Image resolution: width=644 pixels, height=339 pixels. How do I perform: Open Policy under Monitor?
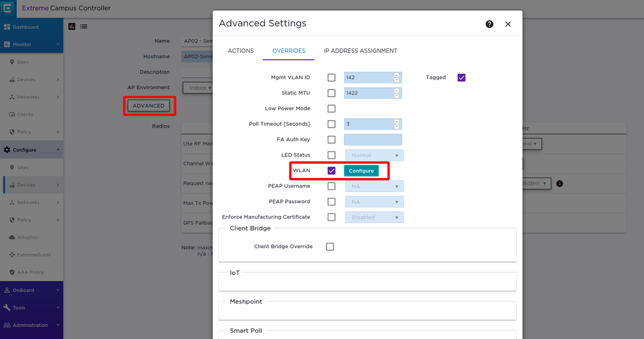(32, 131)
